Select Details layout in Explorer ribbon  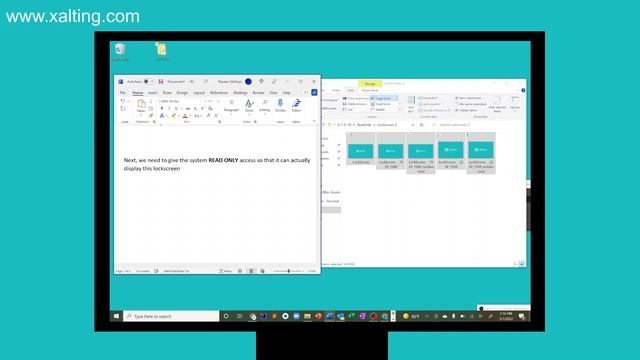(x=378, y=110)
